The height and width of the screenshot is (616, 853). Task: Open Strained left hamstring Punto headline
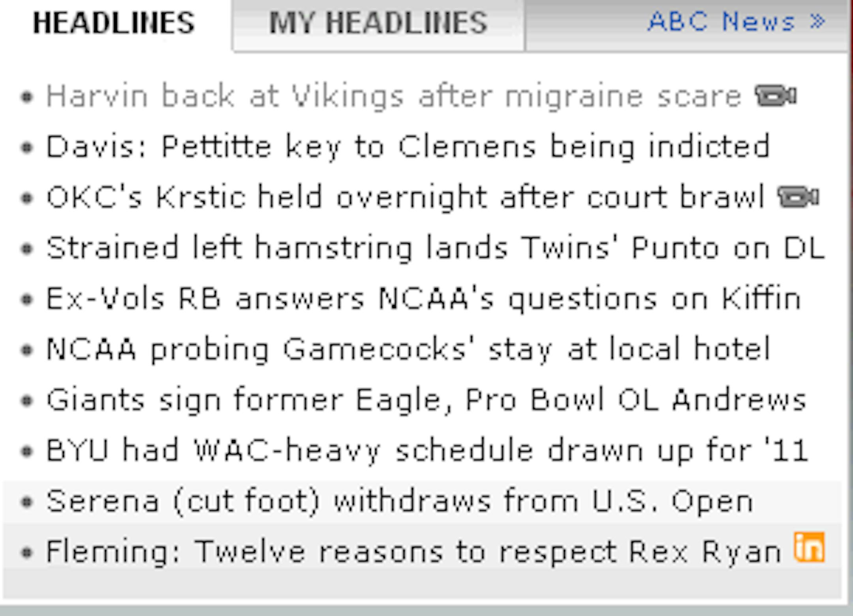pos(436,248)
